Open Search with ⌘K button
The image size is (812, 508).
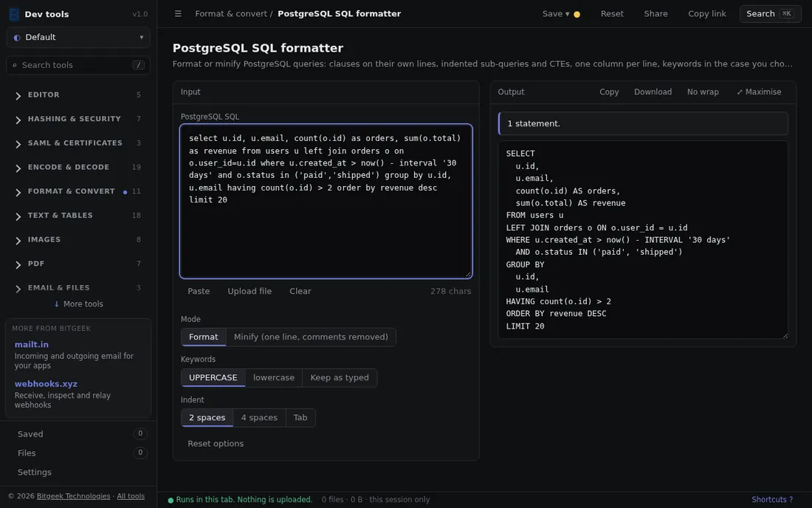770,14
